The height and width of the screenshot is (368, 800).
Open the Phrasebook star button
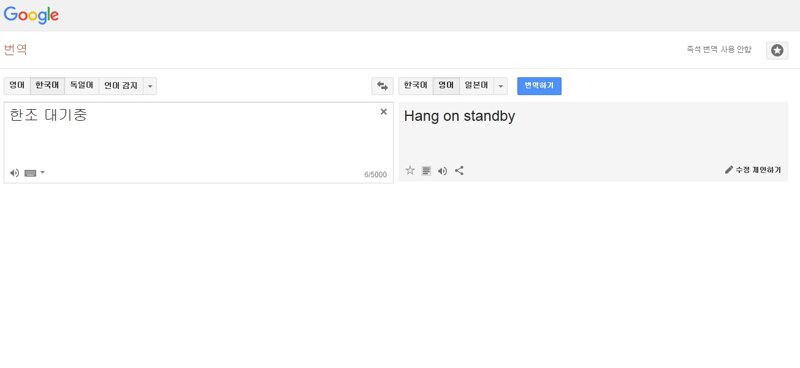coord(777,50)
